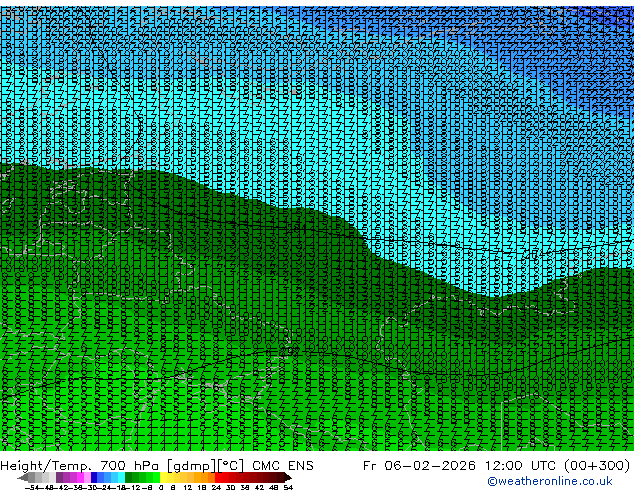634x490 pixels.
Task: Click the 'Fr 06-02-2026 12:00 UTC' date text
Action: [461, 466]
